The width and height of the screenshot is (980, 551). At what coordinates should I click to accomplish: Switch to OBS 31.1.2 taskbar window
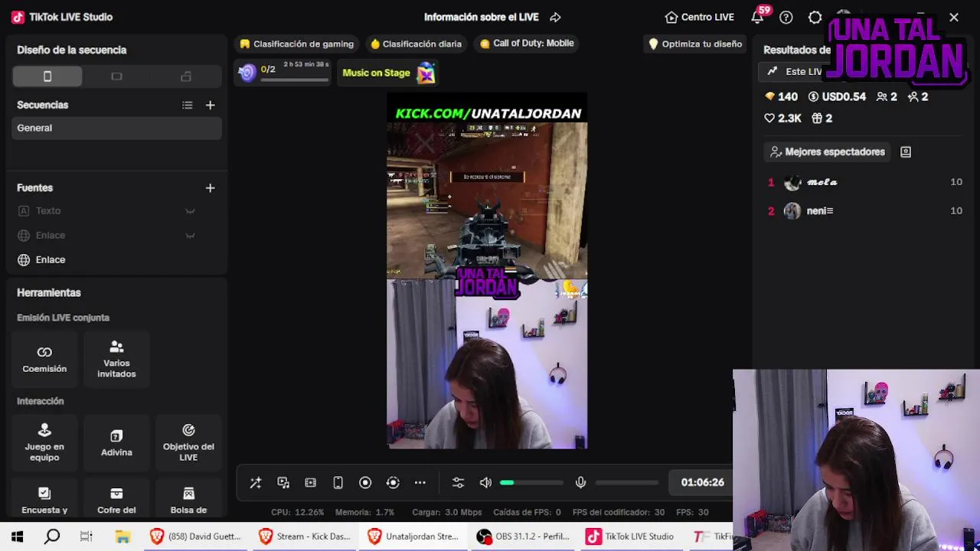[523, 536]
